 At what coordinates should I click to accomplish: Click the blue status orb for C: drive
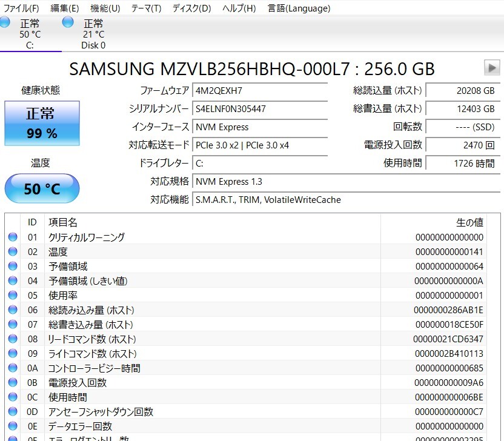tap(5, 22)
